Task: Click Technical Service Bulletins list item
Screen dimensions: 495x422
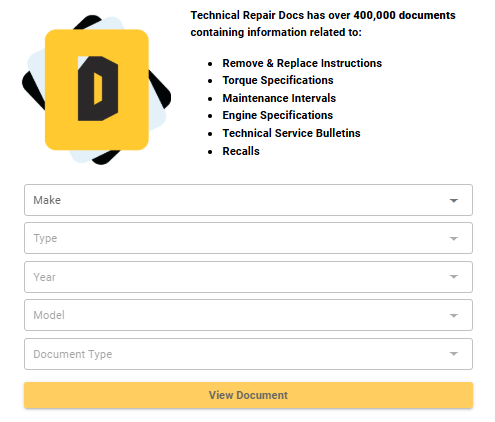Action: [291, 133]
